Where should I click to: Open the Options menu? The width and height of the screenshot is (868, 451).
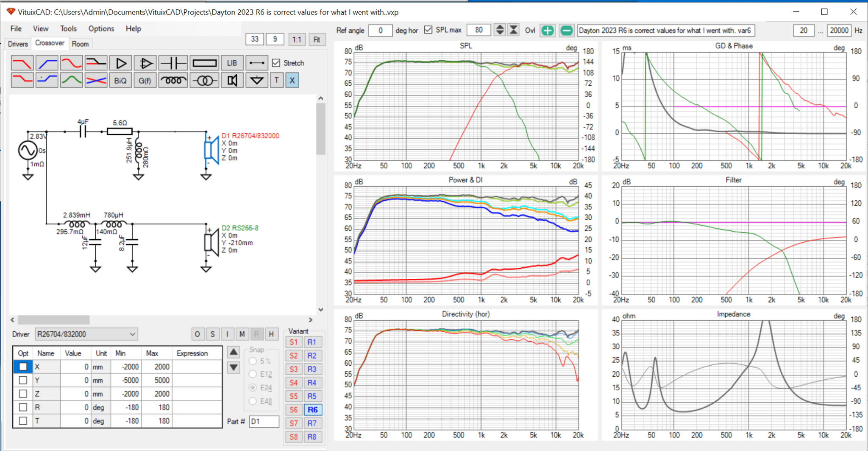[101, 28]
